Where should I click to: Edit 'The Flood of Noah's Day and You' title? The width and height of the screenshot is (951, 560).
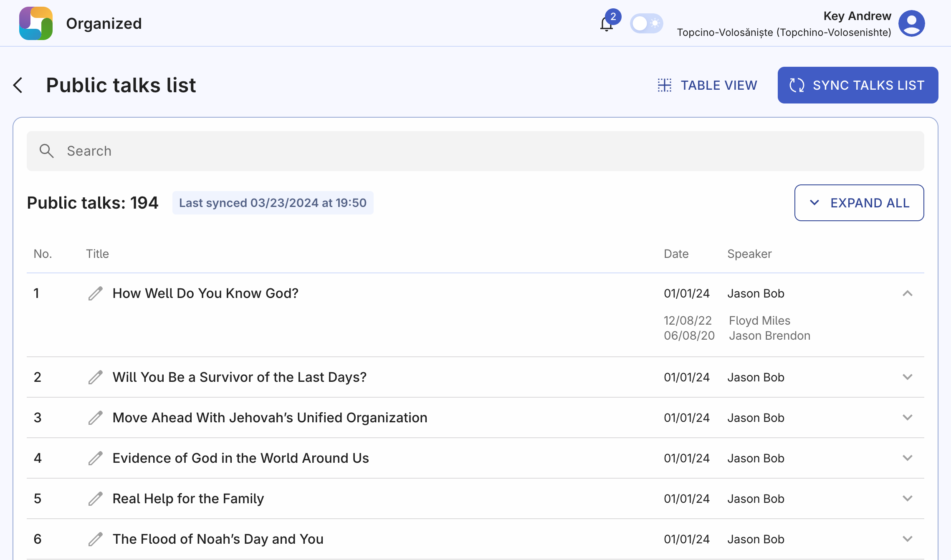(95, 539)
